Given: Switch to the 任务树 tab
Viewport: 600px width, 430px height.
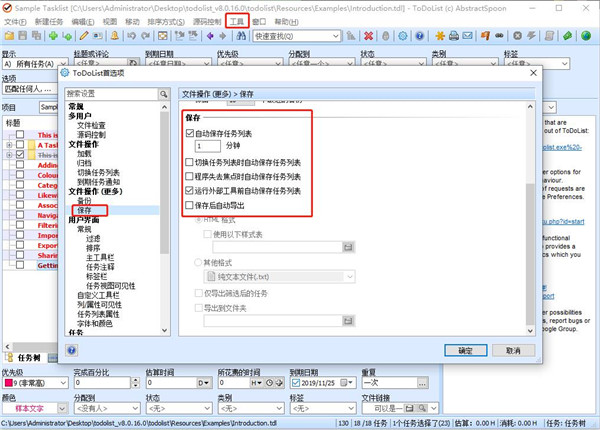Looking at the screenshot, I should (x=28, y=356).
